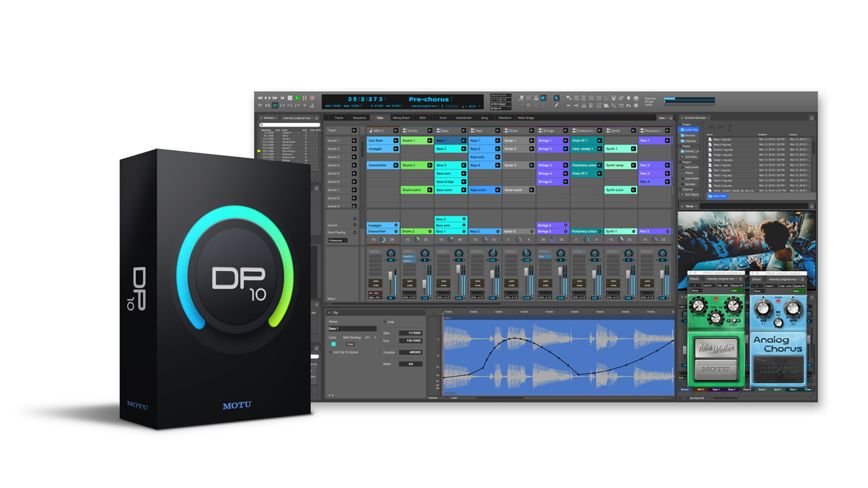This screenshot has height=488, width=868.
Task: Select the pencil tool in the toolbar
Action: (556, 106)
